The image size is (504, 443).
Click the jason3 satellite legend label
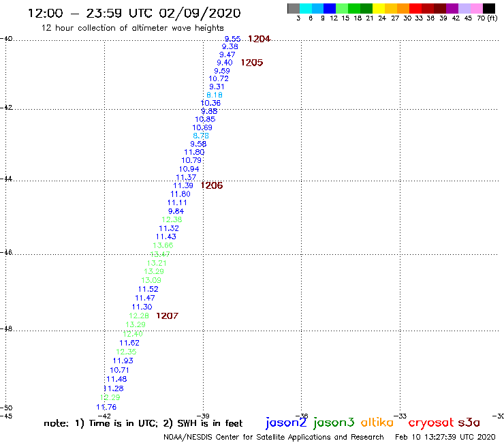point(334,423)
